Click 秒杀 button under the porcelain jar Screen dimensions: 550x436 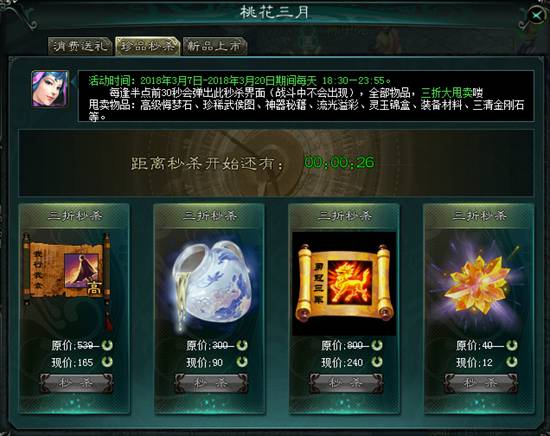point(211,383)
